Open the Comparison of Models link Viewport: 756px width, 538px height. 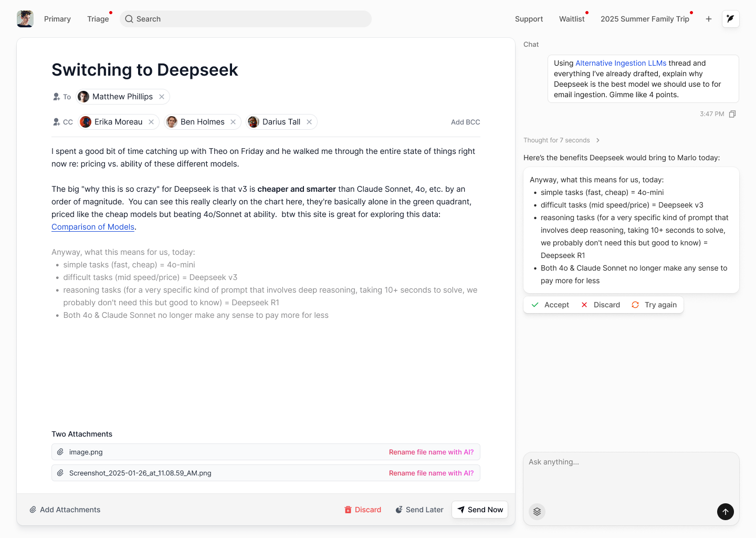(x=93, y=227)
